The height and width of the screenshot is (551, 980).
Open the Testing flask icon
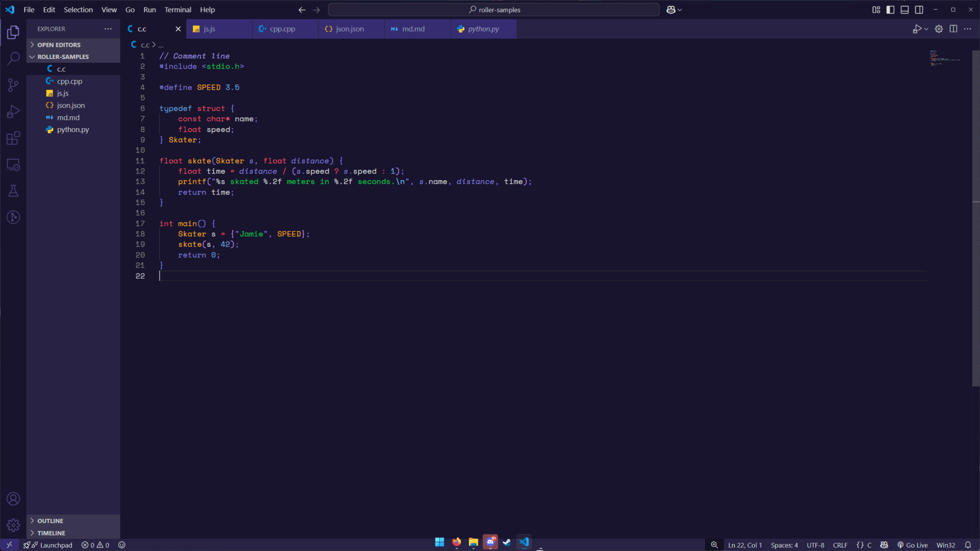[x=13, y=191]
